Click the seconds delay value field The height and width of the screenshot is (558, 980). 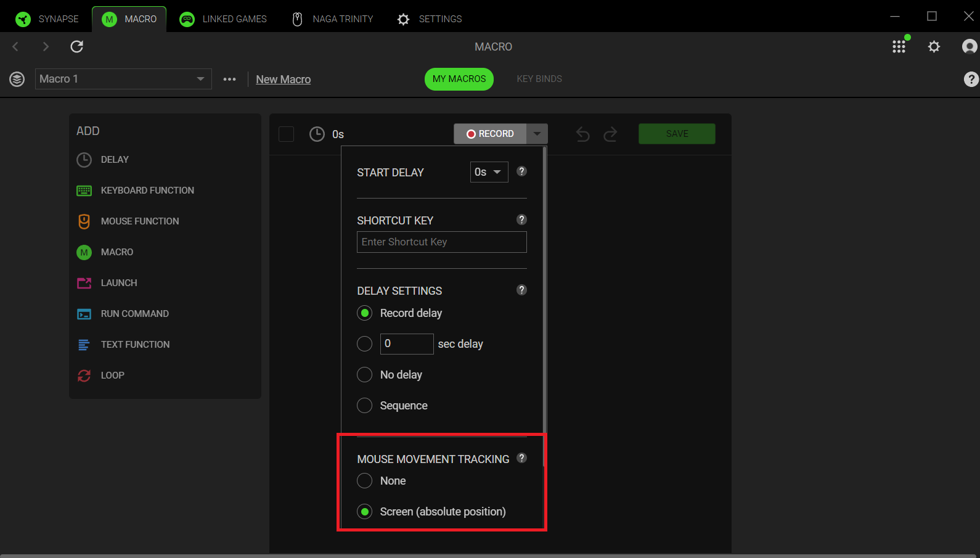[407, 343]
